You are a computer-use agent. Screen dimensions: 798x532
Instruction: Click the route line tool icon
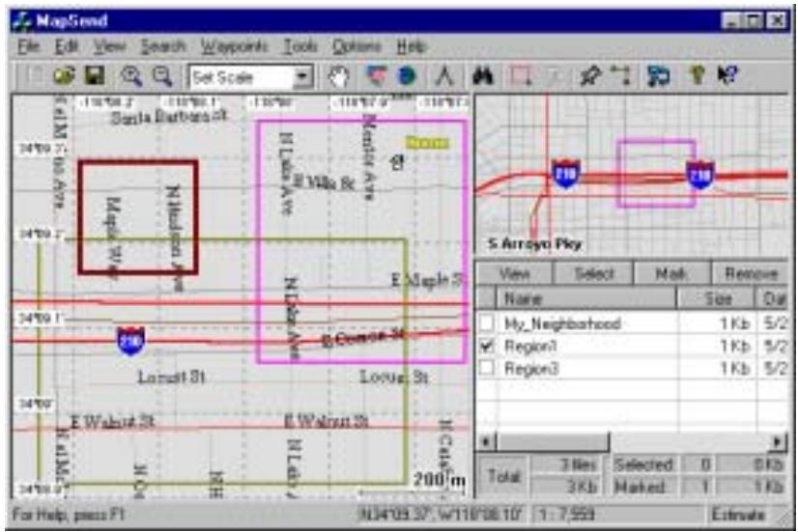[621, 77]
